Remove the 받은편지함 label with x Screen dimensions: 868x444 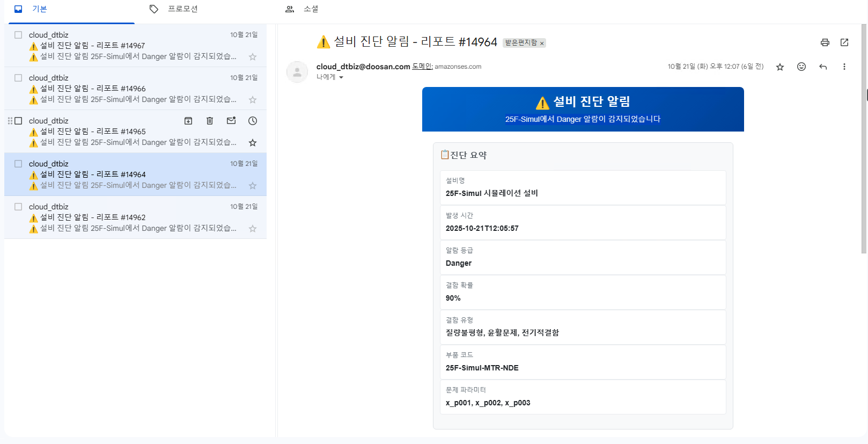tap(542, 43)
